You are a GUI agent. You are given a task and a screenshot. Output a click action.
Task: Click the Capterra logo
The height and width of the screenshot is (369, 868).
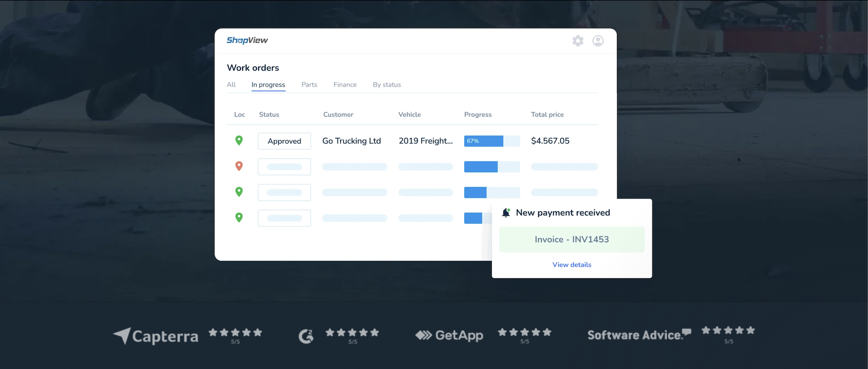[156, 336]
